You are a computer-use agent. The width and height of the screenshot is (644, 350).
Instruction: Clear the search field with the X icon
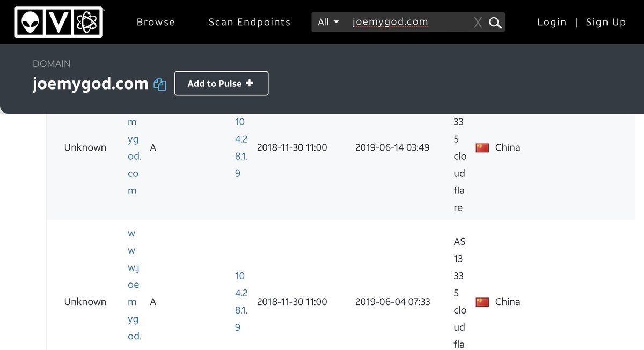pyautogui.click(x=478, y=23)
